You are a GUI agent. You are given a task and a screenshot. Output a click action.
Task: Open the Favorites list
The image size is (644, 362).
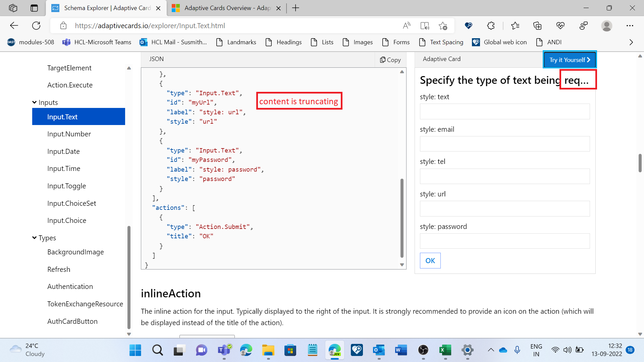point(516,25)
